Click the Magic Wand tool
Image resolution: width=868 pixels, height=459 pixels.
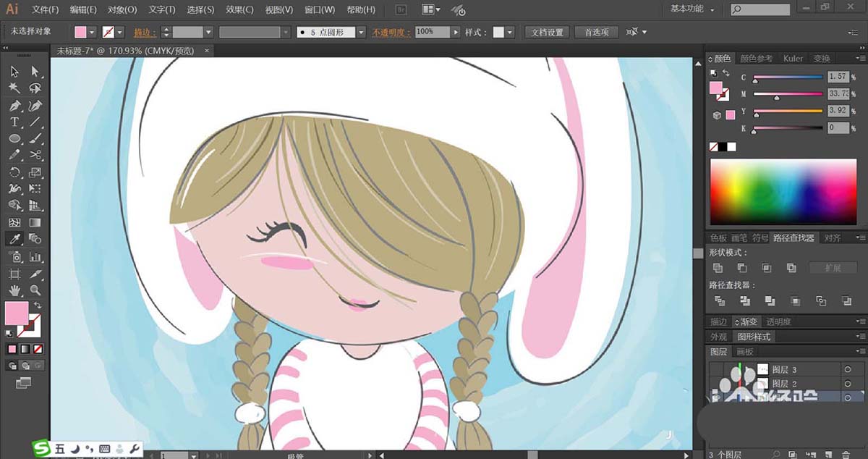coord(14,88)
